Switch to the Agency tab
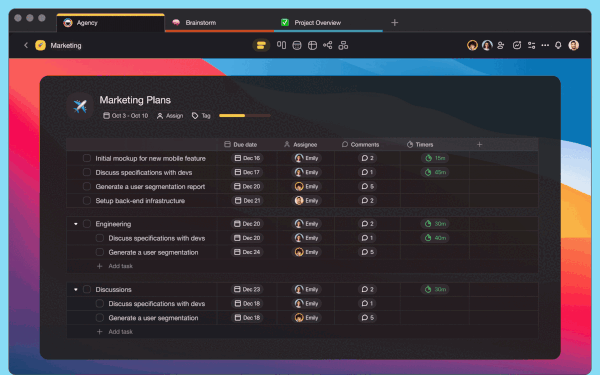This screenshot has width=600, height=375. [x=111, y=23]
